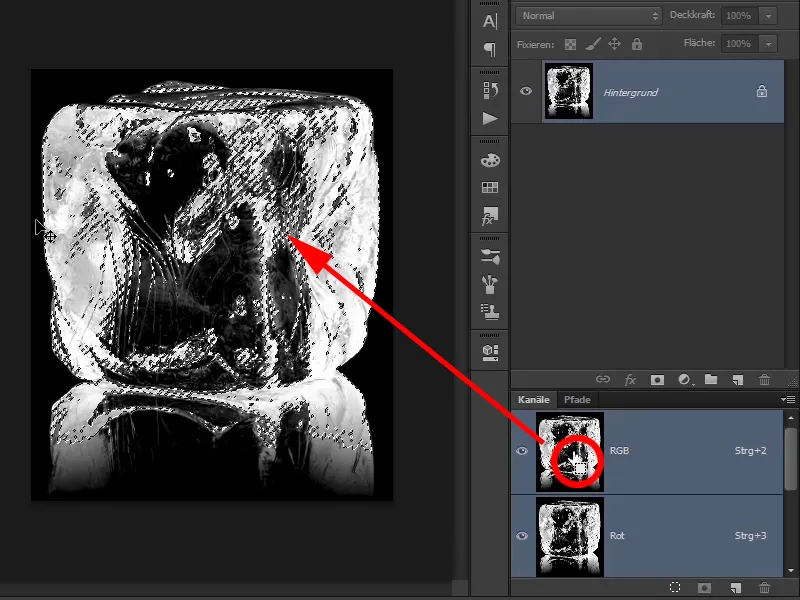Click the Deckkraft label
The image size is (800, 600).
[x=692, y=15]
